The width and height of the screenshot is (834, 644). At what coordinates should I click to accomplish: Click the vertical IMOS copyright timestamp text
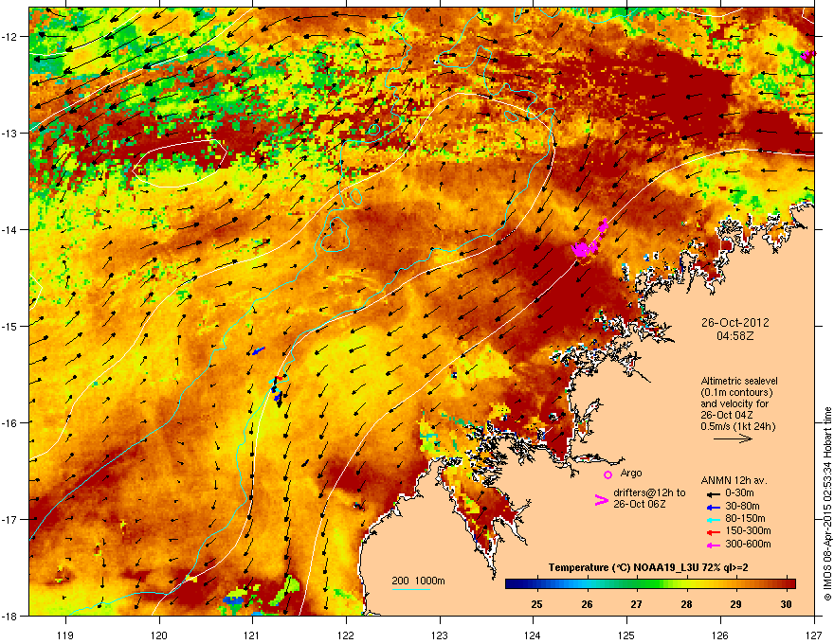[827, 504]
